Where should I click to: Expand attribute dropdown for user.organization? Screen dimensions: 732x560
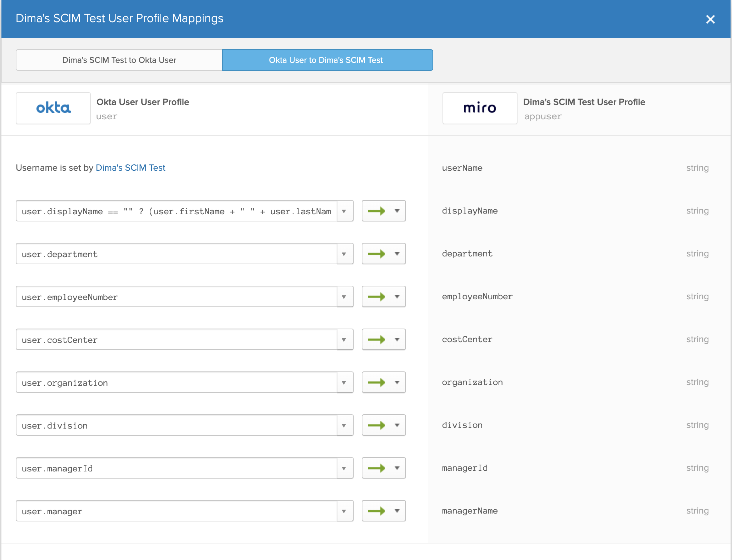click(345, 382)
